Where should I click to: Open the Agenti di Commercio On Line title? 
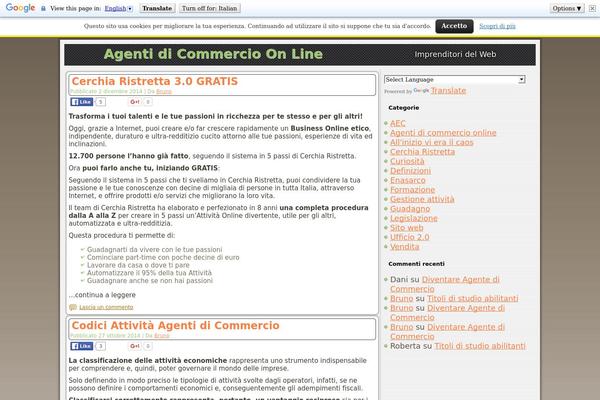(213, 54)
